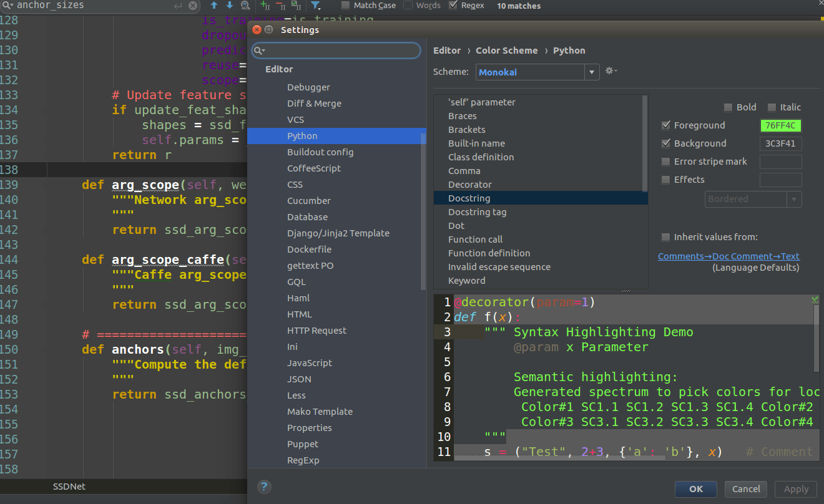Click the Apply button
Viewport: 824px width, 504px height.
795,489
